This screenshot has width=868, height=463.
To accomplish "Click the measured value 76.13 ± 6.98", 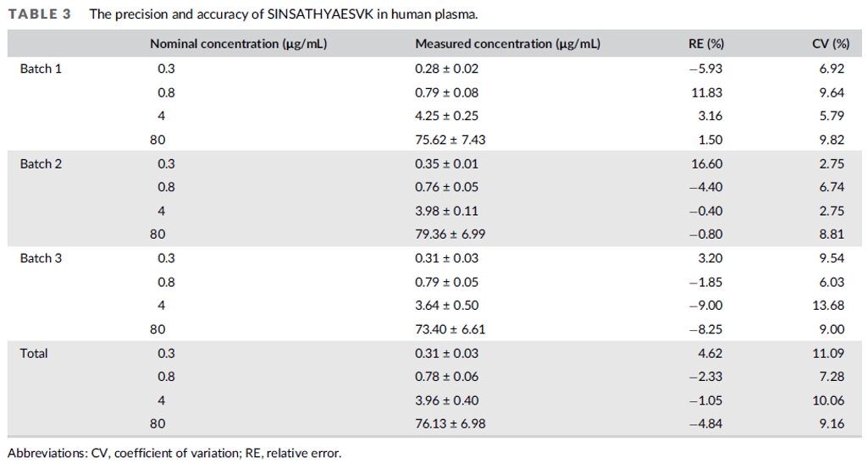I will (450, 424).
